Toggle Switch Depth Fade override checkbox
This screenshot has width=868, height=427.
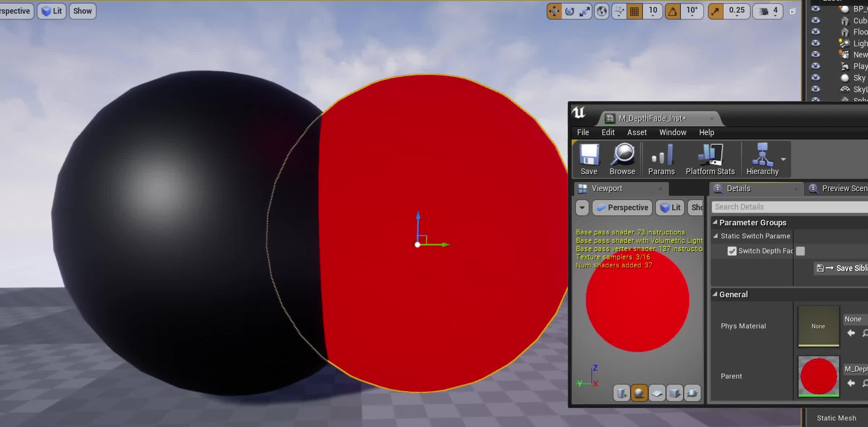pos(732,251)
